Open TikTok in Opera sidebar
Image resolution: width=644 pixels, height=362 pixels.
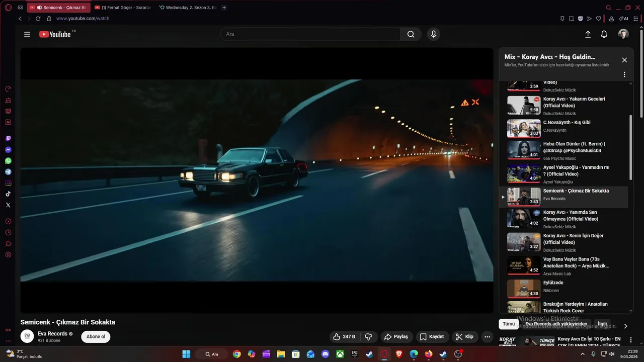(x=8, y=194)
